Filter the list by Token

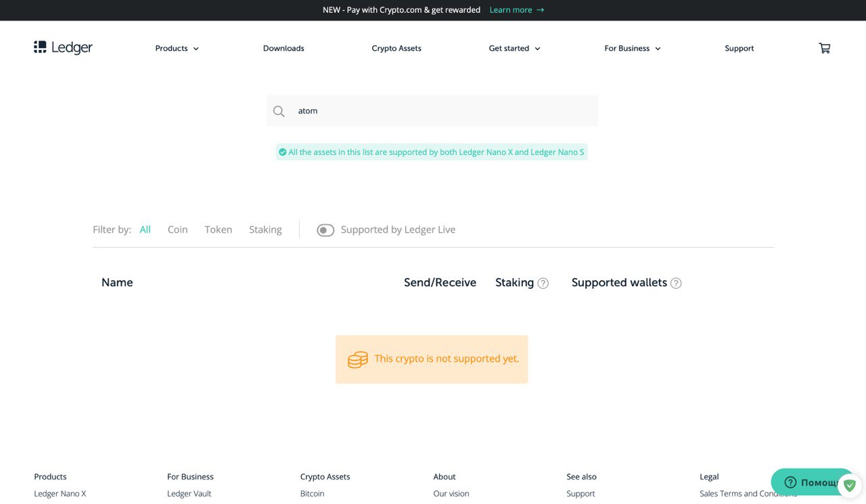(218, 230)
